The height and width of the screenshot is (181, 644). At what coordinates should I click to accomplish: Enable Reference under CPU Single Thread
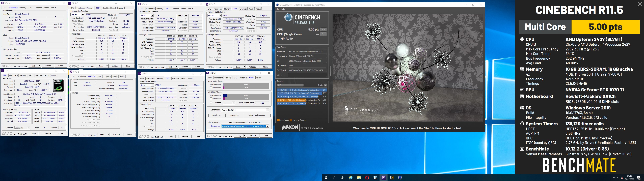[211, 87]
